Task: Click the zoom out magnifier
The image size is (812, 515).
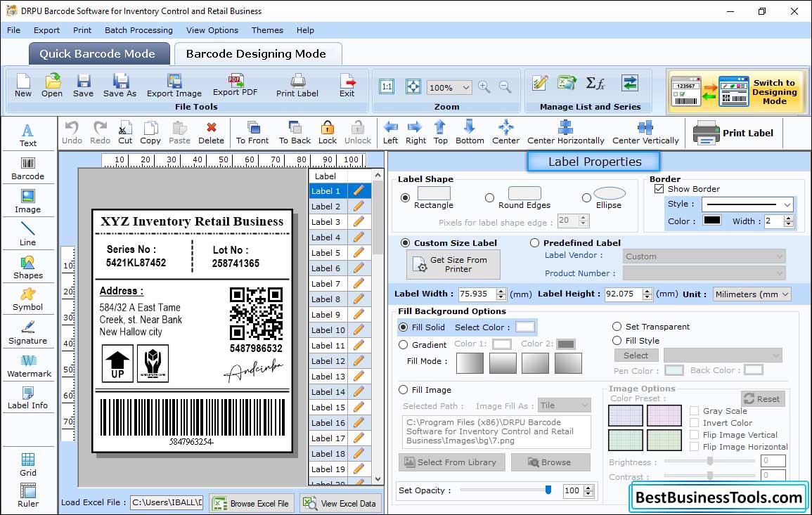Action: [x=505, y=87]
